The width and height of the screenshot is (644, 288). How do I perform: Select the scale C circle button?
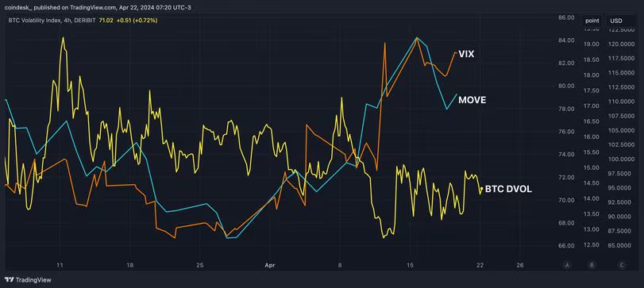click(x=621, y=265)
